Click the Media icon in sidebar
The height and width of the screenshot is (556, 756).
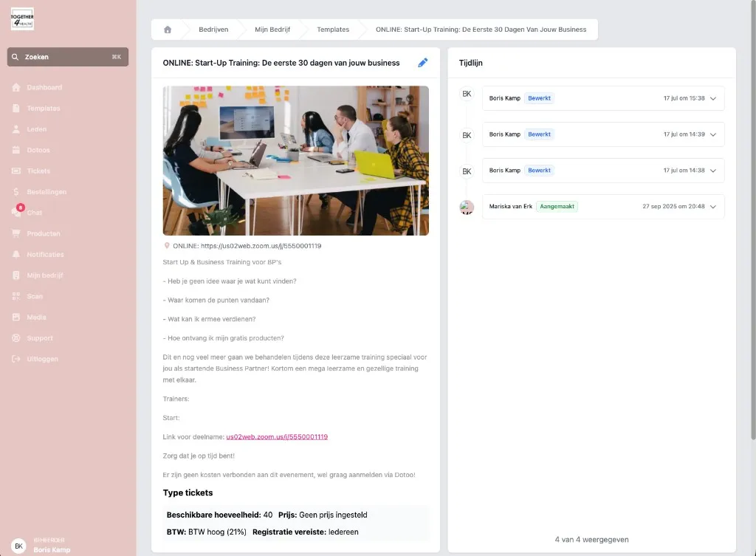tap(16, 317)
